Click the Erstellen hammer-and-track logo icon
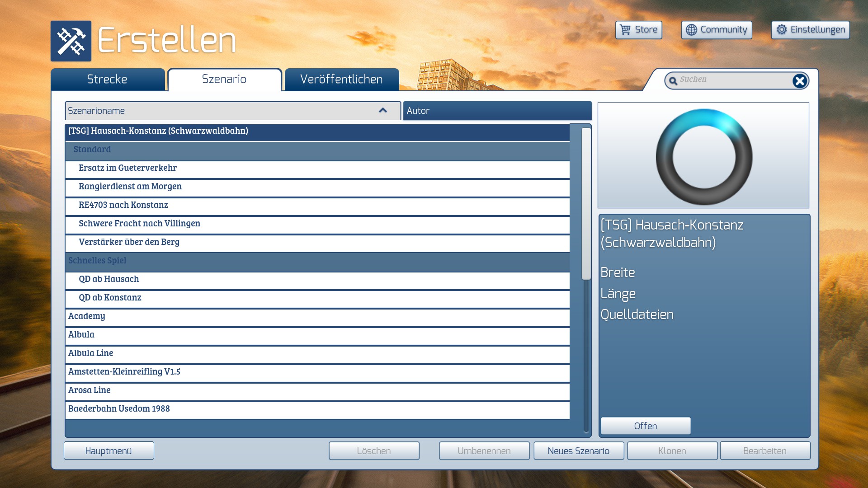 point(71,41)
